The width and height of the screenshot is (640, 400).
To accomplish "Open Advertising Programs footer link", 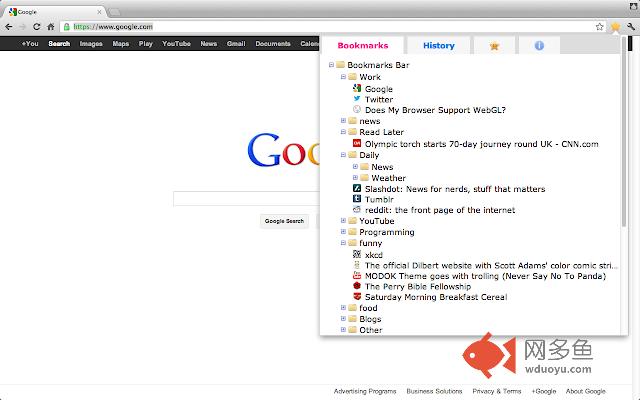I will (365, 391).
